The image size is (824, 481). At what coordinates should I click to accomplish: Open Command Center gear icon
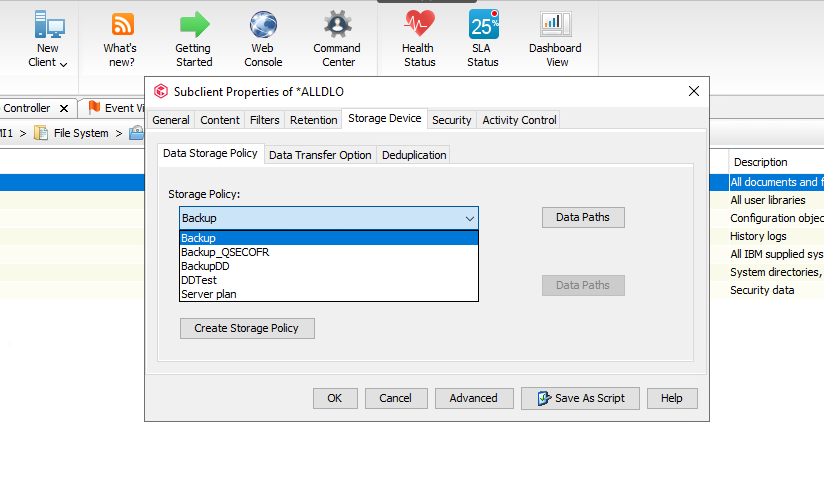click(x=337, y=25)
